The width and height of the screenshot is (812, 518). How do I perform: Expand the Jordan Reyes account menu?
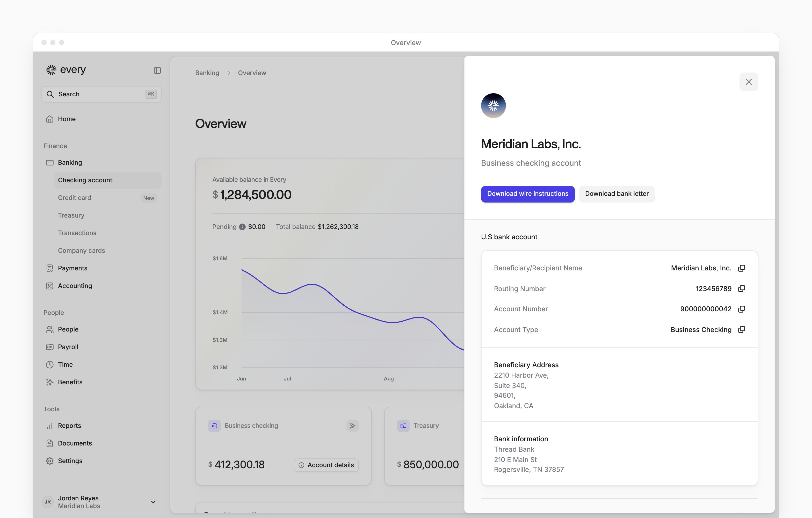click(x=153, y=502)
